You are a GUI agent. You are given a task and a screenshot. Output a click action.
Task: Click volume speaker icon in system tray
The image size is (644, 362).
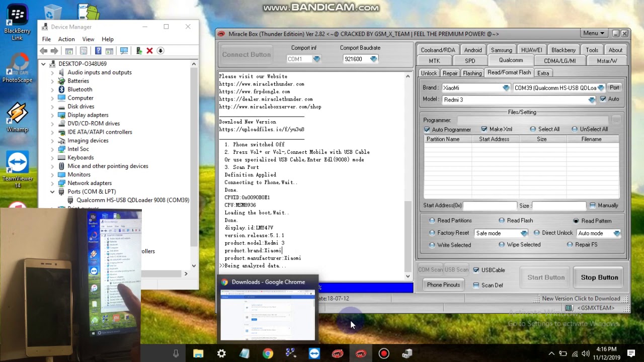(586, 354)
